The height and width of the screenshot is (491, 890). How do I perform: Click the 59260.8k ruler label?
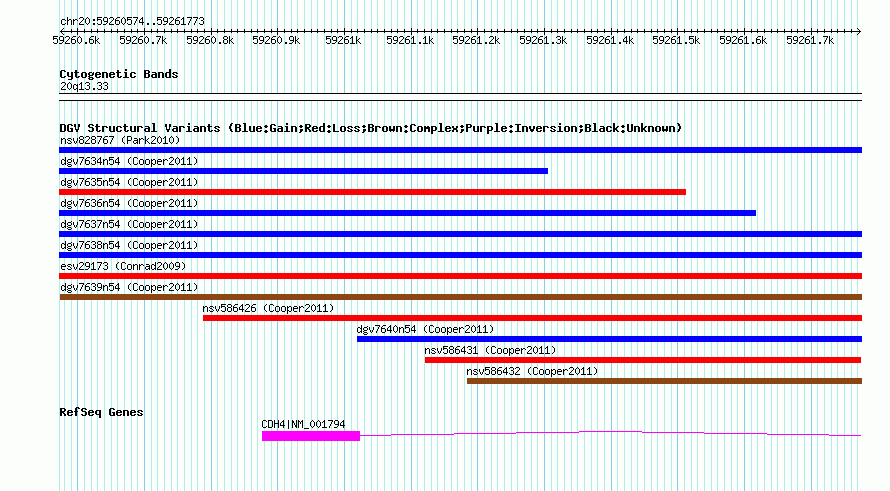[x=210, y=40]
